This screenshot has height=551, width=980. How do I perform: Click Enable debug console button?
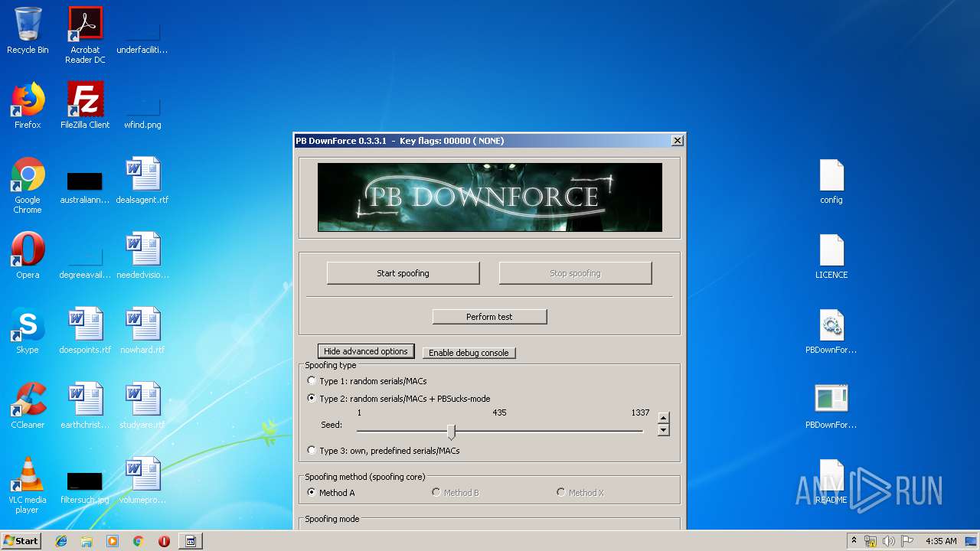tap(469, 353)
